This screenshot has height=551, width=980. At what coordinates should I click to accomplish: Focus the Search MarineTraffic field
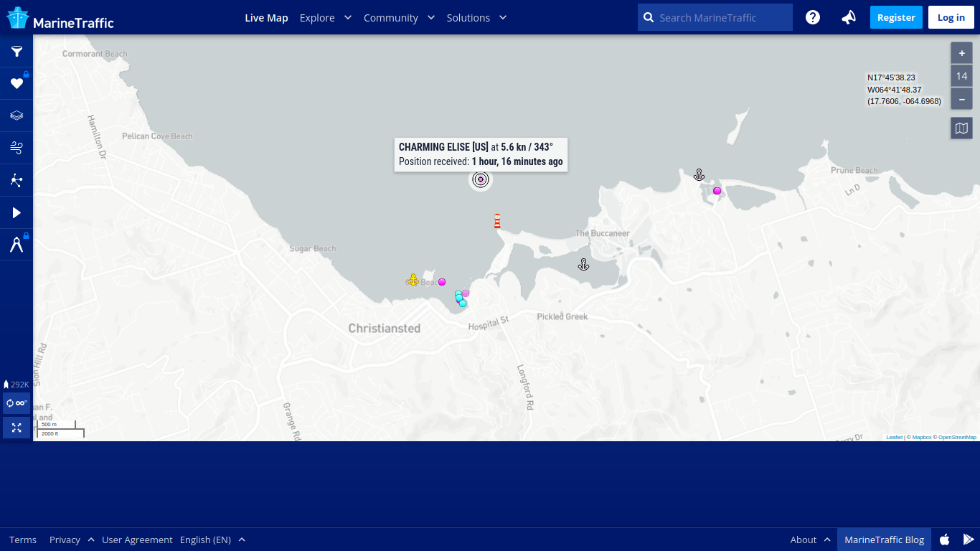point(715,17)
